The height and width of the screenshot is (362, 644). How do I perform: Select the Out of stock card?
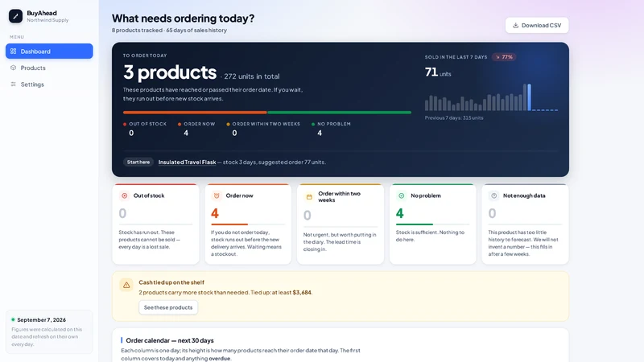click(155, 224)
